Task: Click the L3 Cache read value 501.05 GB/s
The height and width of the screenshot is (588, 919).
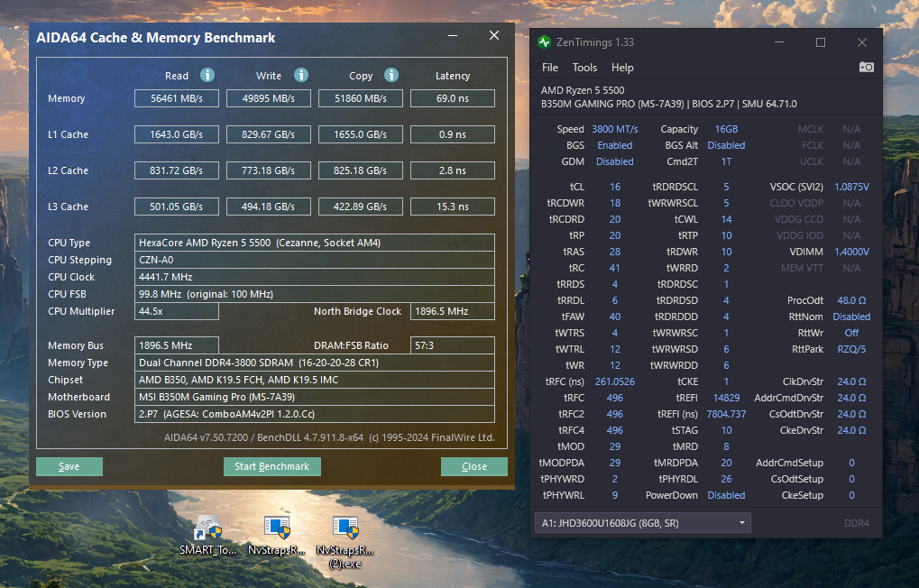Action: coord(177,207)
